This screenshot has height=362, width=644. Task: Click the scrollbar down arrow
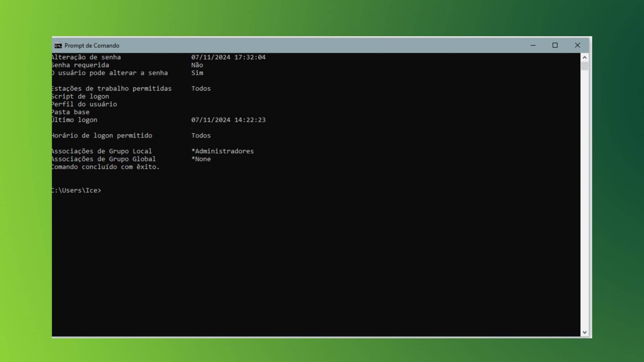[585, 333]
